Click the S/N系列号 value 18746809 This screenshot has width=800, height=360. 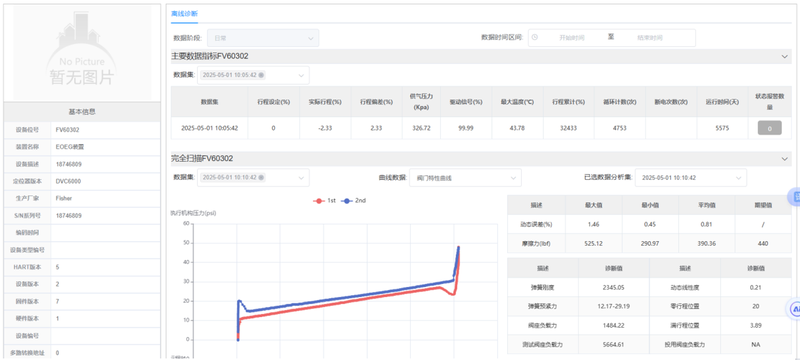(x=69, y=216)
